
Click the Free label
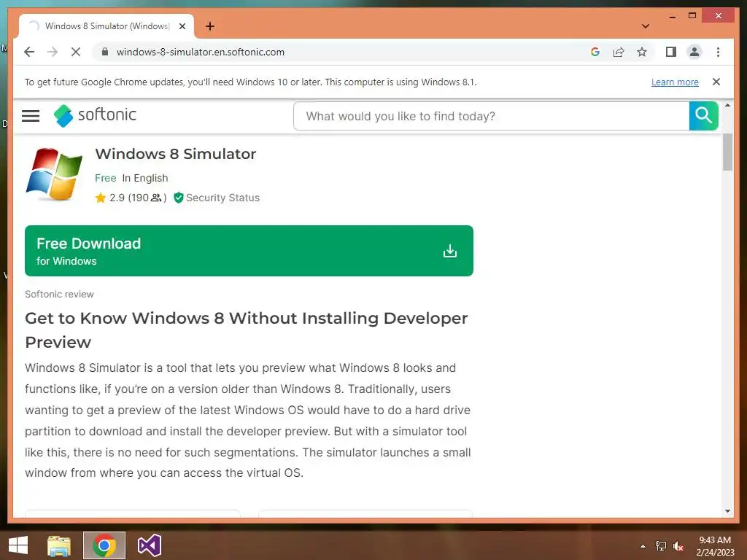click(x=105, y=178)
